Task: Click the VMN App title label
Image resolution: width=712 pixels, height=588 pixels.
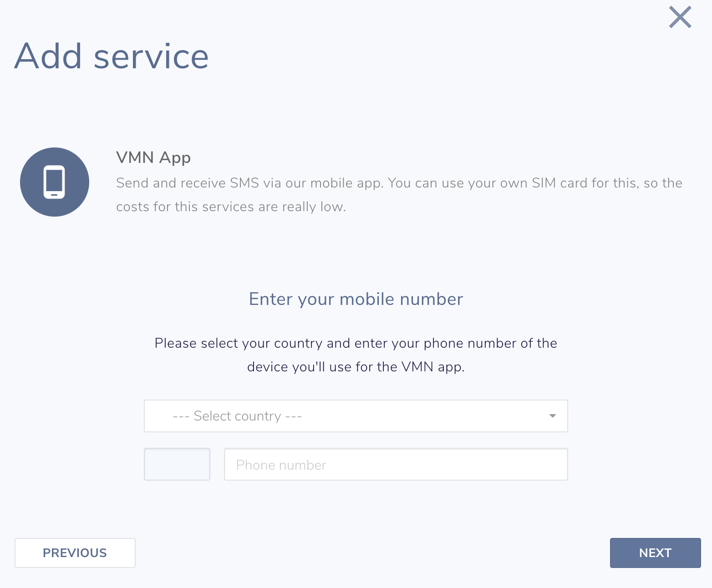Action: tap(153, 157)
